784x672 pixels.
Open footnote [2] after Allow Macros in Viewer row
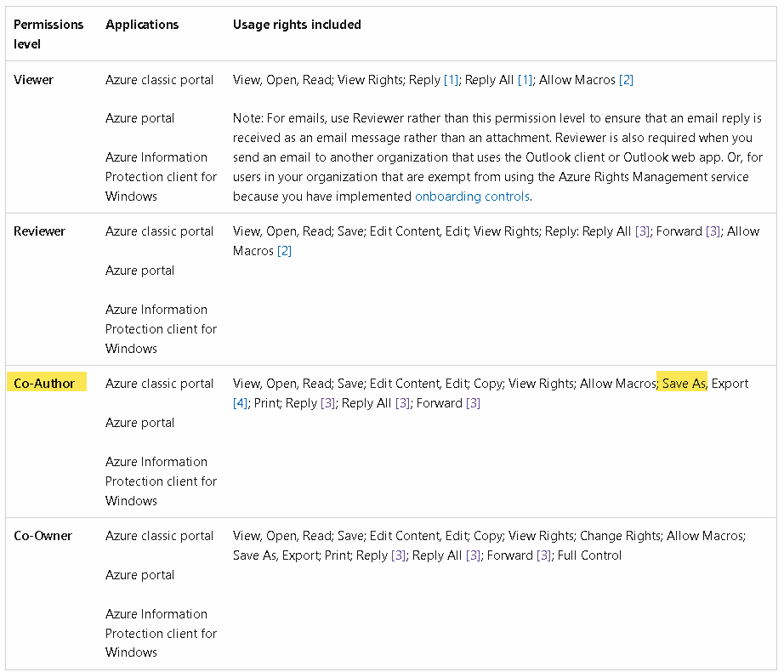pyautogui.click(x=626, y=80)
